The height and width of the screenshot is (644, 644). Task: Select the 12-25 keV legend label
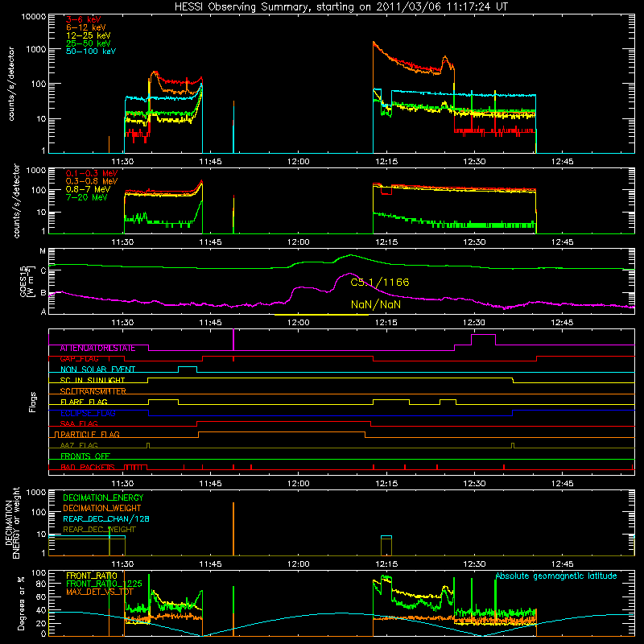[89, 35]
